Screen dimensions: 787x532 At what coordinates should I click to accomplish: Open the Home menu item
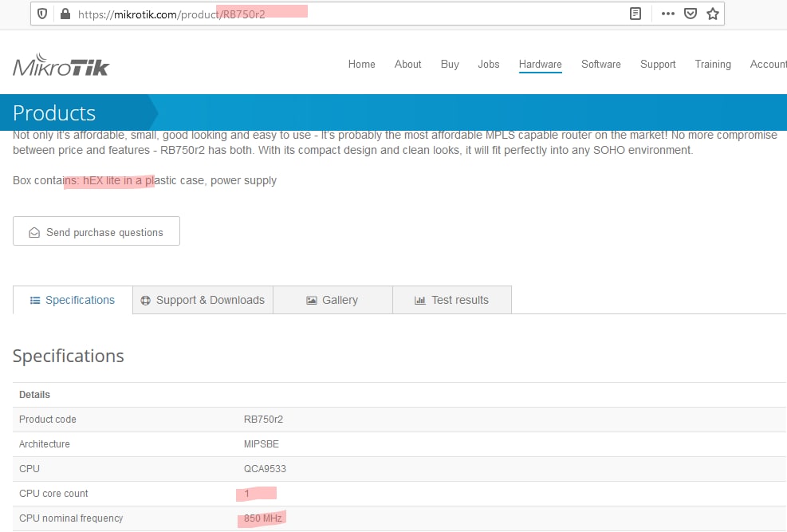coord(361,65)
